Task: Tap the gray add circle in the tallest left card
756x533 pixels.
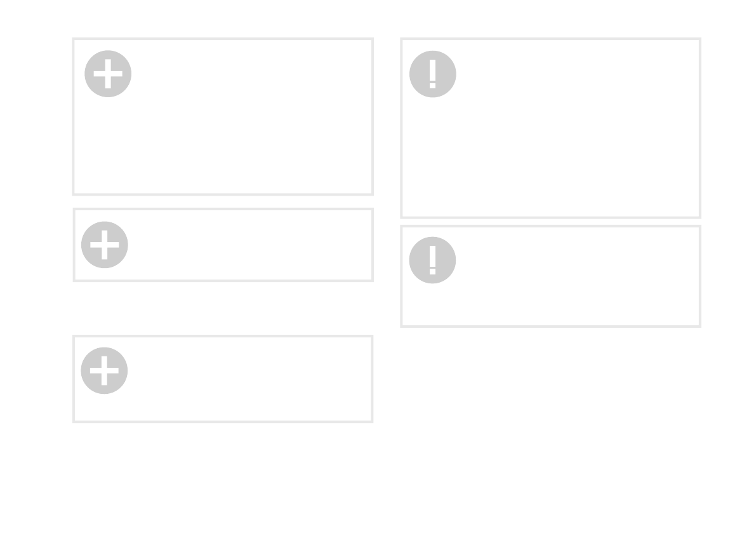Action: tap(108, 74)
